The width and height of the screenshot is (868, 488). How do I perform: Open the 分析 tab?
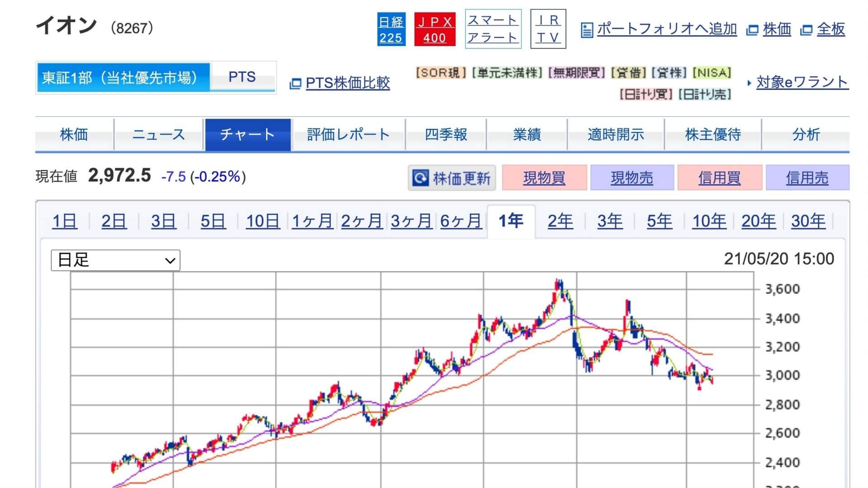806,134
